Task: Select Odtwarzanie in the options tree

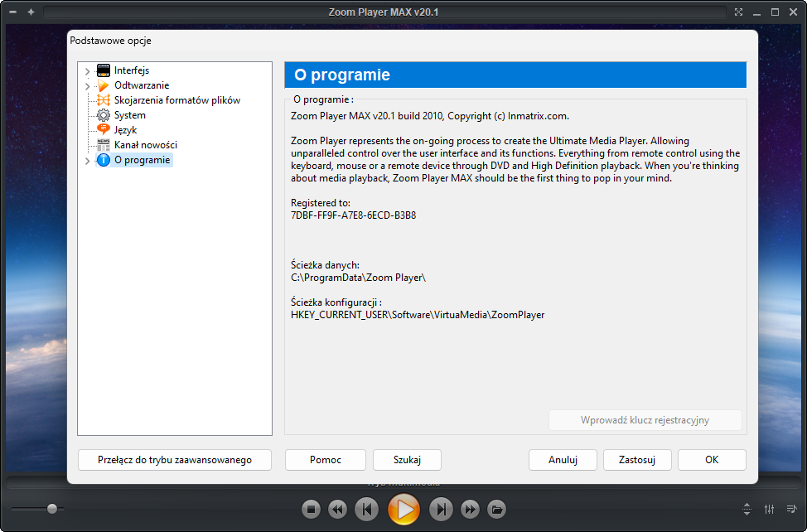Action: 142,85
